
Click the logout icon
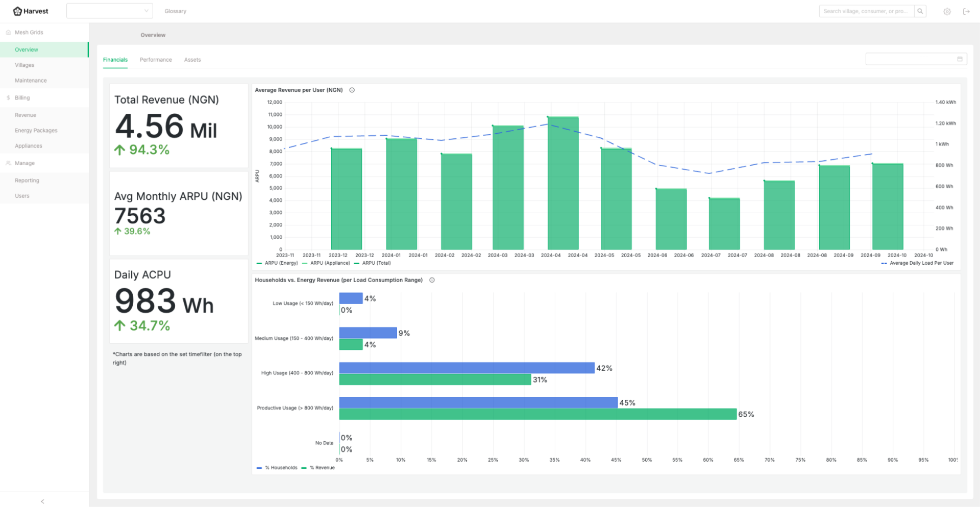[966, 12]
